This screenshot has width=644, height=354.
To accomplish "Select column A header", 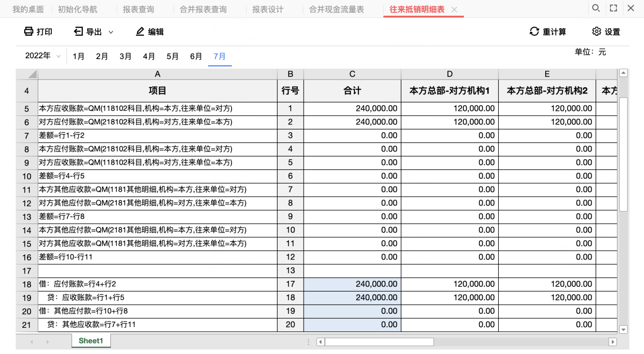I will point(157,74).
